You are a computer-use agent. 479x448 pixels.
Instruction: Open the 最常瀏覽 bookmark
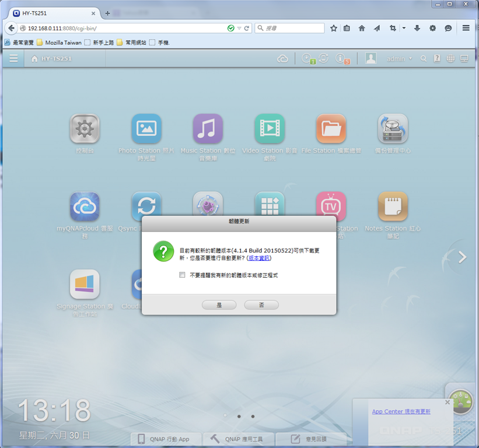coord(19,43)
